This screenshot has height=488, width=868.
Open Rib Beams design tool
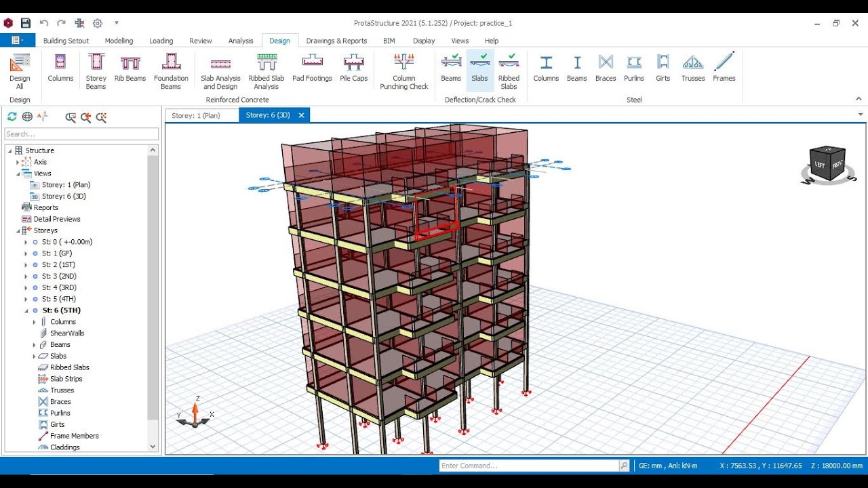tap(130, 68)
